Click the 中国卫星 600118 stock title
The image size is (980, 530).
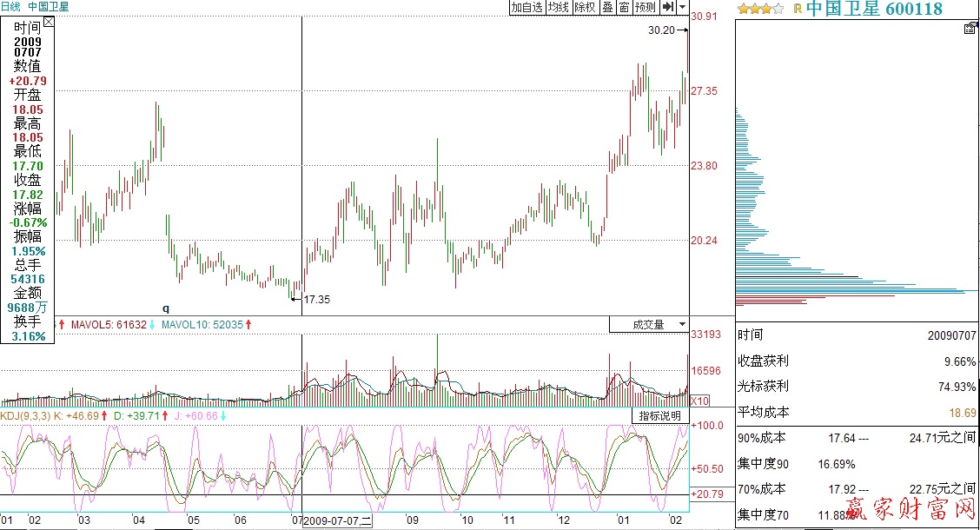tap(873, 9)
